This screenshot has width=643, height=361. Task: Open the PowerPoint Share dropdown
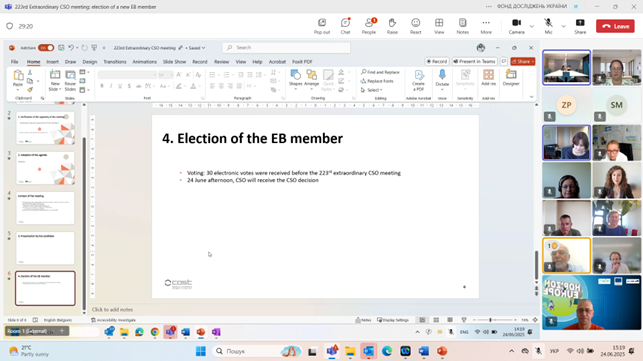click(523, 61)
